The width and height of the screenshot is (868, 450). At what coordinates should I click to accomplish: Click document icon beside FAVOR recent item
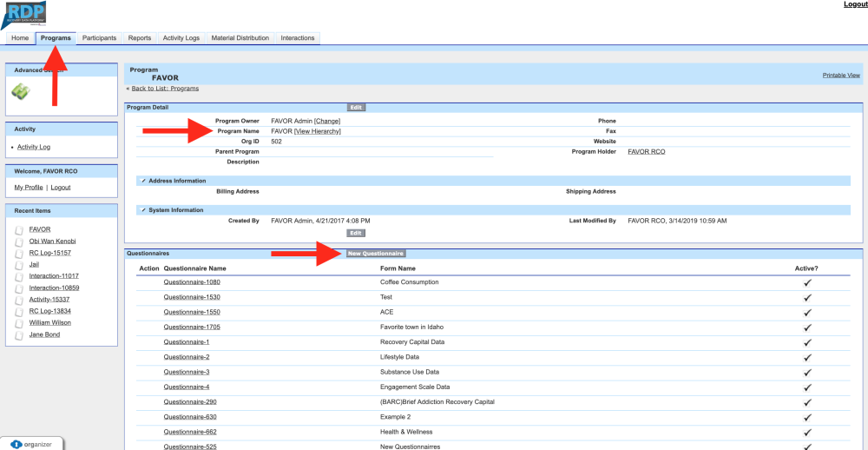click(19, 229)
